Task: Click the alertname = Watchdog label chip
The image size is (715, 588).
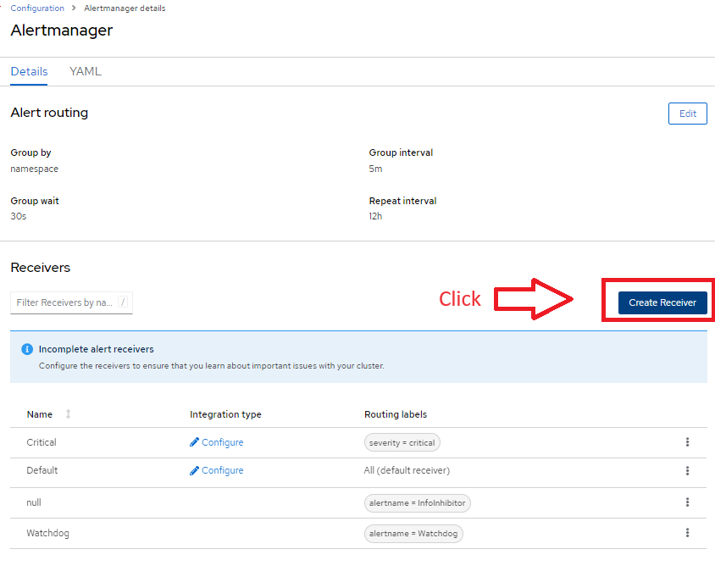Action: coord(413,533)
